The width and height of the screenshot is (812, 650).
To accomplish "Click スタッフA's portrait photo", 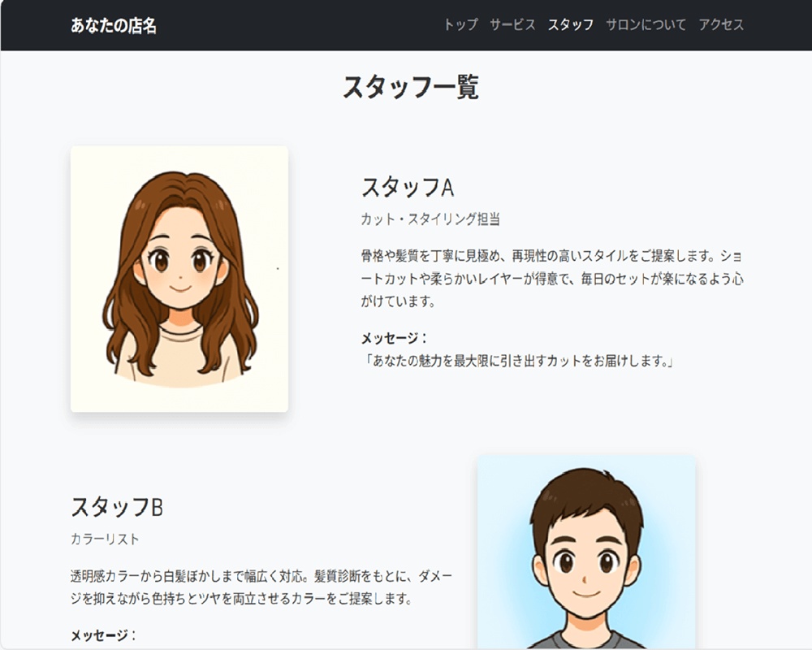I will [x=179, y=276].
